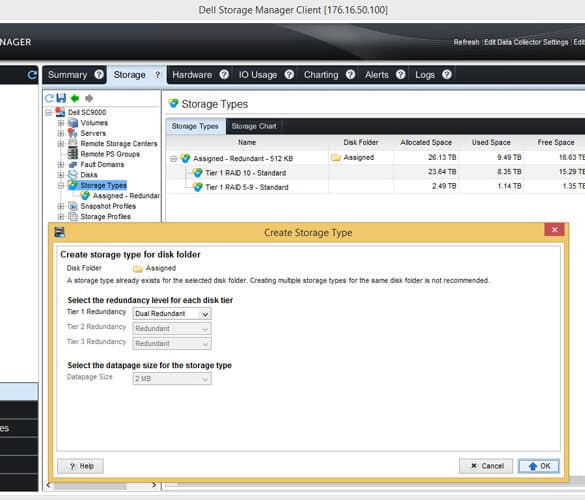585x500 pixels.
Task: Collapse the Storage Types tree node
Action: tap(61, 185)
